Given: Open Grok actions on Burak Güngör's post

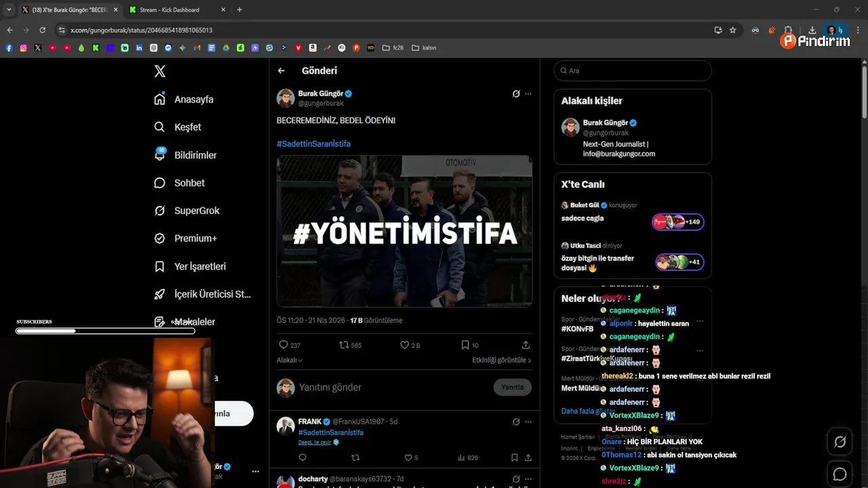Looking at the screenshot, I should coord(516,94).
